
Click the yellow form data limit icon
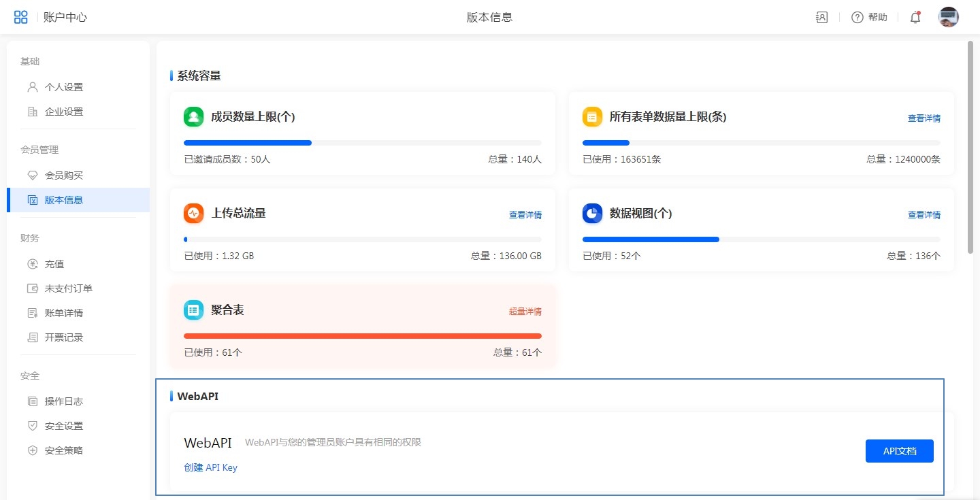point(592,116)
